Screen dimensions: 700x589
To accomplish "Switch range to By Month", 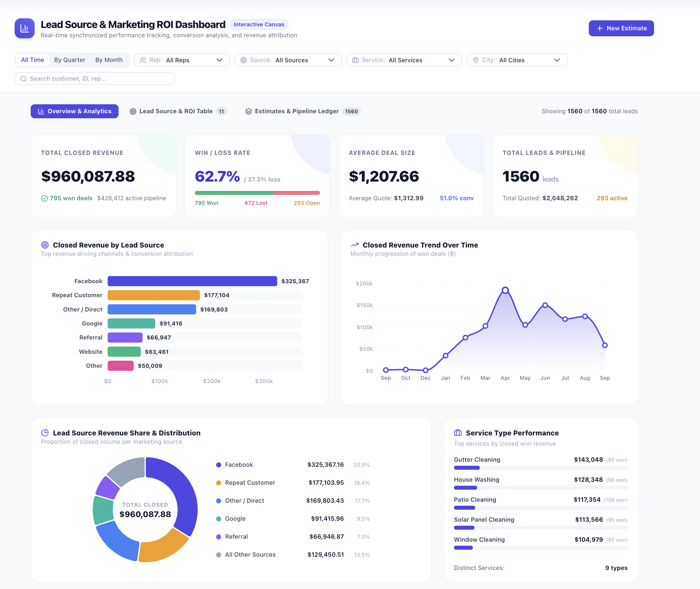I will 109,60.
